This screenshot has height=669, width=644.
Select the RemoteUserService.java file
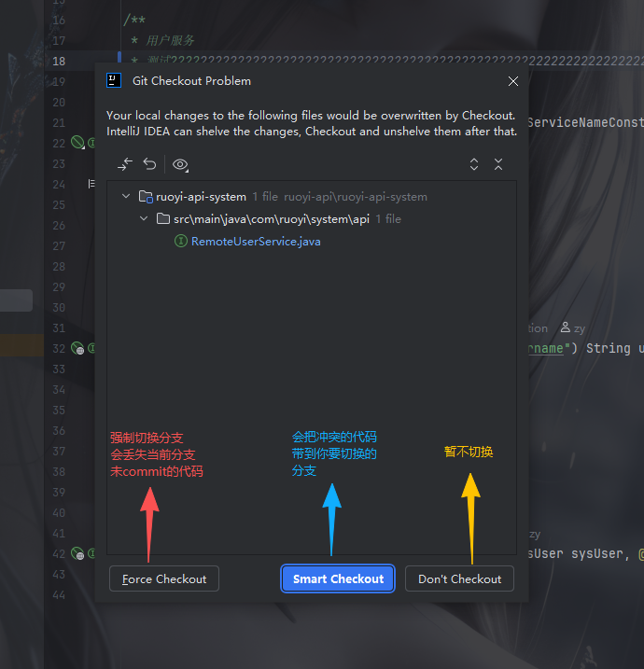[256, 242]
